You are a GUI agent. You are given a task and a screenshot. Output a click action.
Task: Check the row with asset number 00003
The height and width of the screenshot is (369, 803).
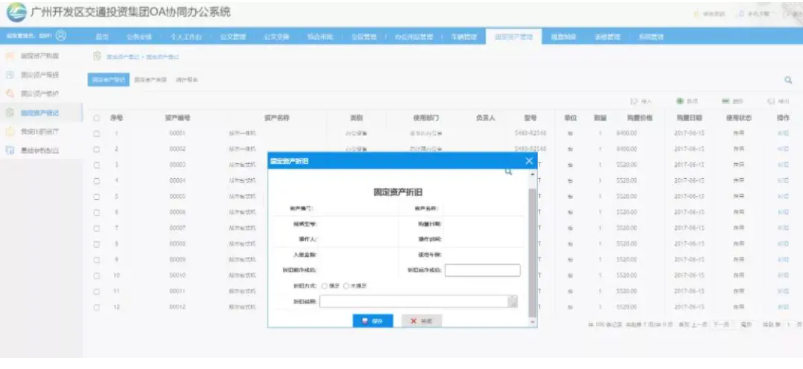pos(96,165)
